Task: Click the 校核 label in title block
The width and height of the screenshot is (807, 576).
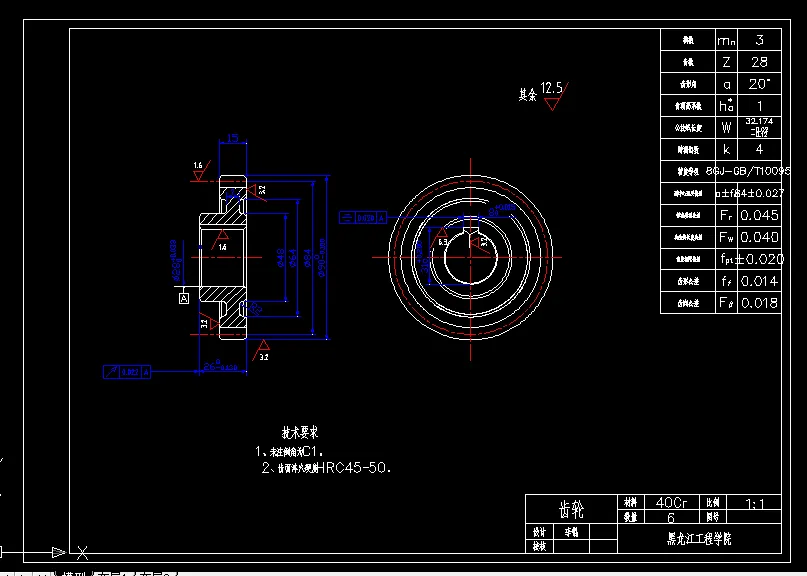Action: [x=539, y=547]
